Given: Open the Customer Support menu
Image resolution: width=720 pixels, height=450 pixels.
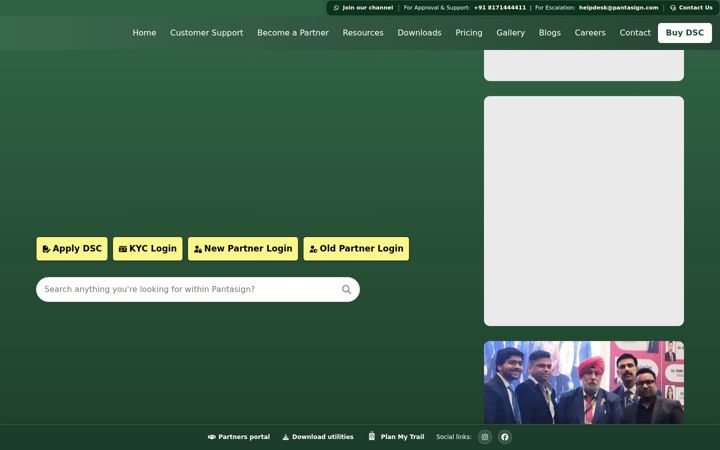Looking at the screenshot, I should pyautogui.click(x=207, y=33).
